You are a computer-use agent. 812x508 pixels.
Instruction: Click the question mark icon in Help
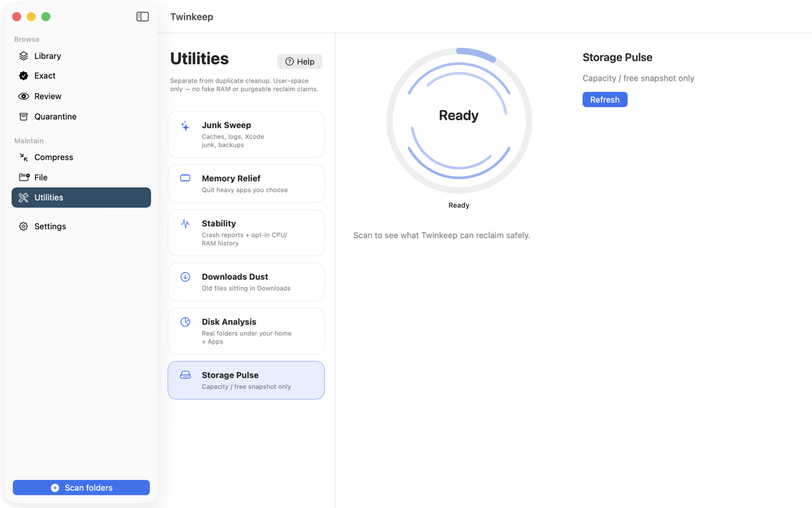tap(289, 62)
